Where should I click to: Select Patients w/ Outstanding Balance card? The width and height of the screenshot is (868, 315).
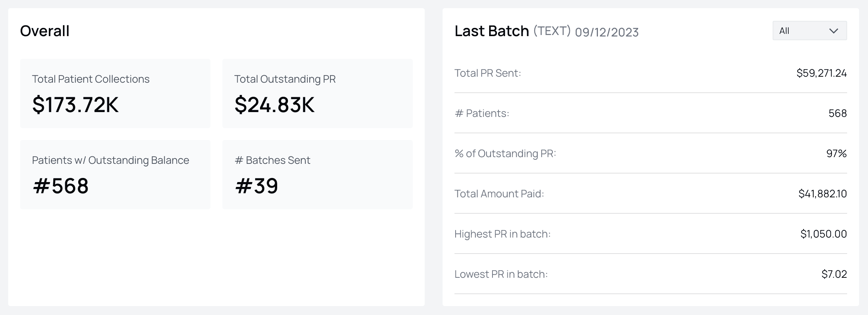click(115, 174)
